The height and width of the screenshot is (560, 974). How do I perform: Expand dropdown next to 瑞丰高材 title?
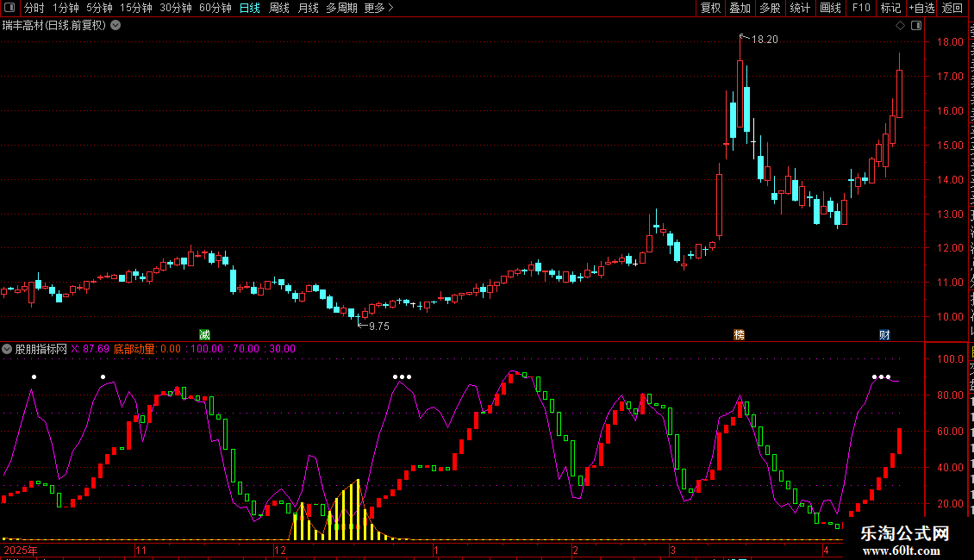116,26
